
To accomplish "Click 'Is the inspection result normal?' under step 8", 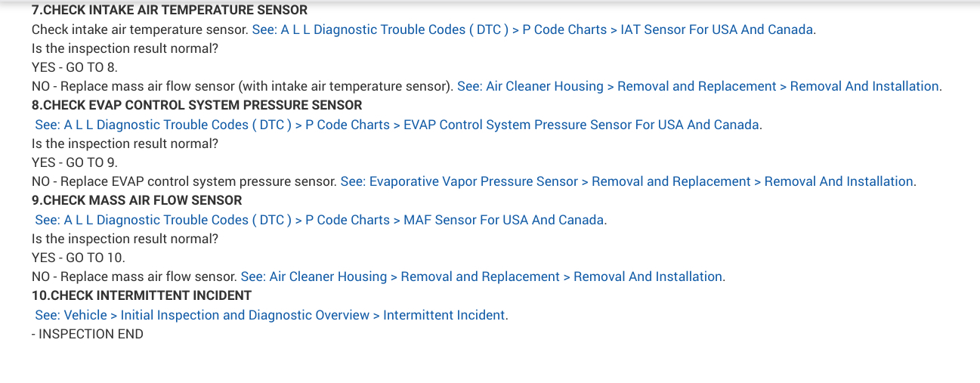I will pyautogui.click(x=125, y=144).
